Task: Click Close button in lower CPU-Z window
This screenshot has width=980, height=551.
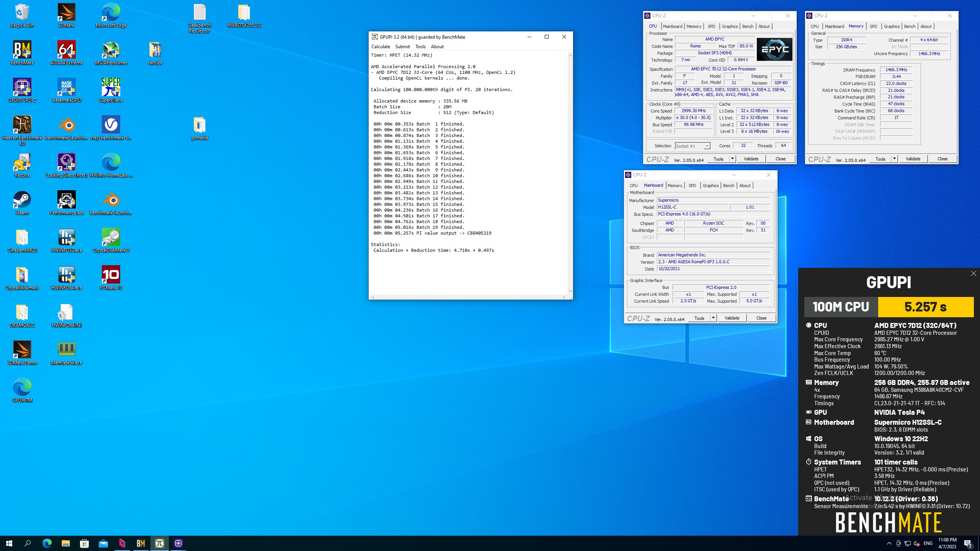Action: click(x=761, y=318)
